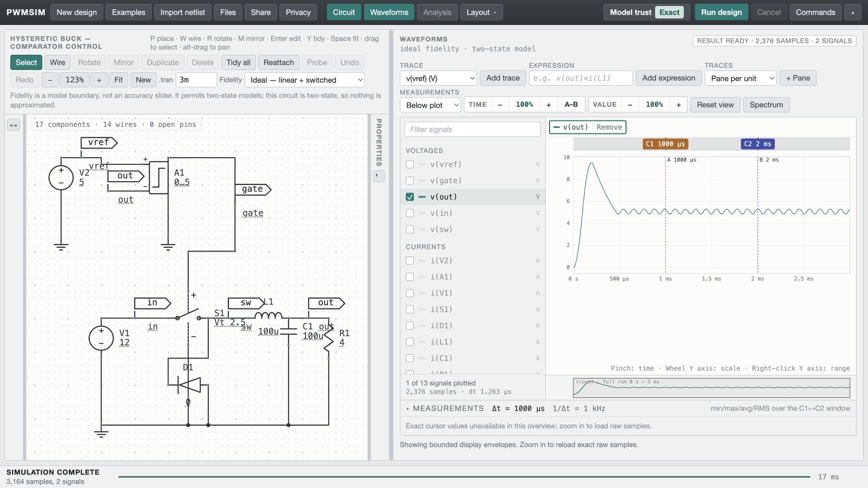Switch to the Waveforms tab
Screen dimensions: 868x488
pos(389,12)
